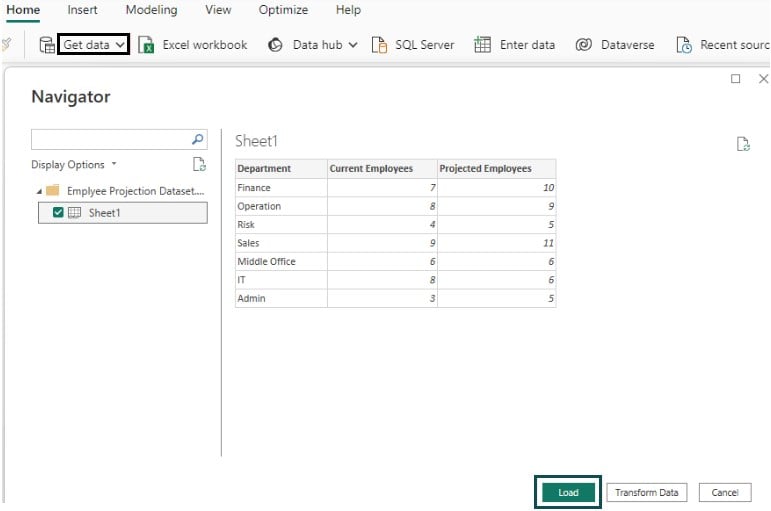771x511 pixels.
Task: Click Sales projected employees value 11
Action: click(x=497, y=243)
